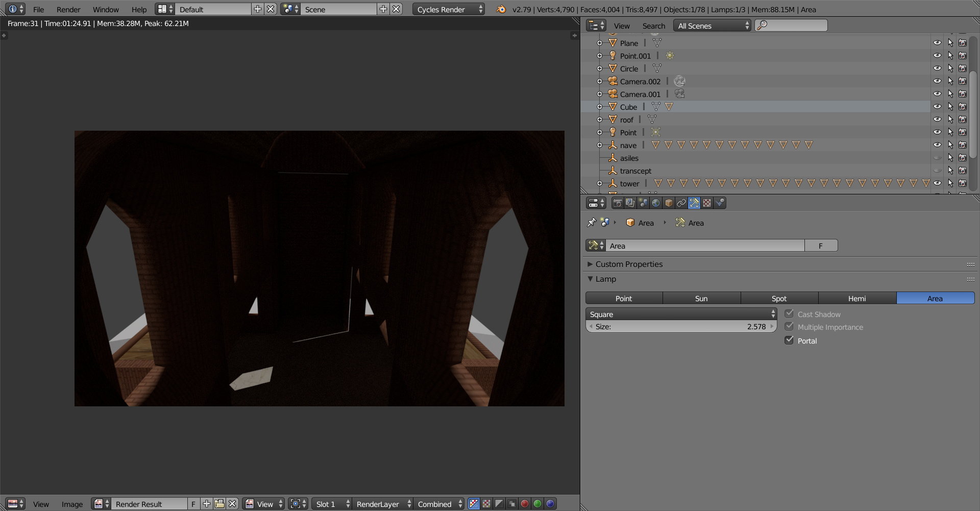Screen dimensions: 980x511
Task: Show color channels only display
Action: [x=487, y=504]
